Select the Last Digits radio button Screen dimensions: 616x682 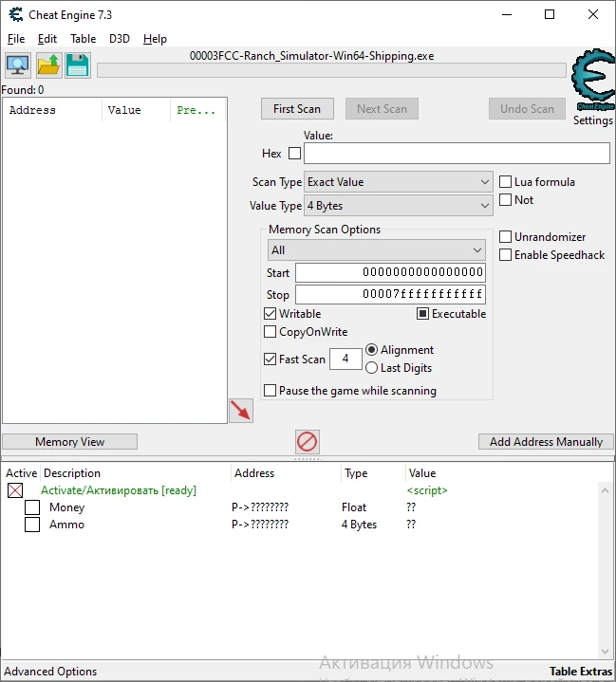[x=371, y=368]
